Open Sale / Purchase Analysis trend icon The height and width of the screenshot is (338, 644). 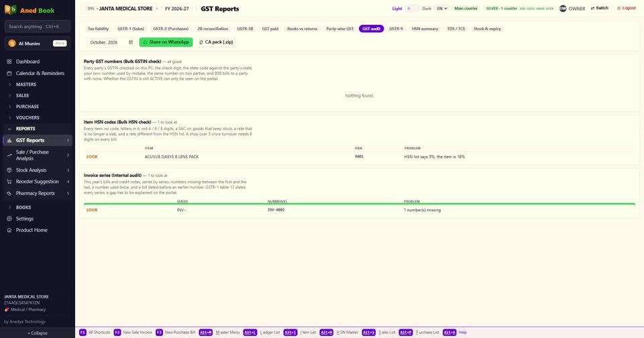click(9, 155)
